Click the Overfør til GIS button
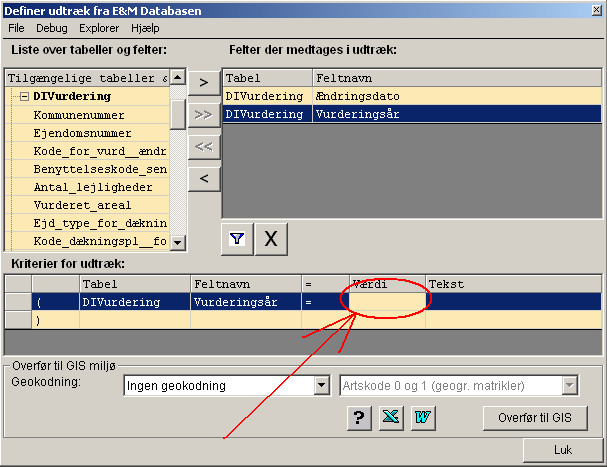The image size is (607, 467). coord(535,418)
